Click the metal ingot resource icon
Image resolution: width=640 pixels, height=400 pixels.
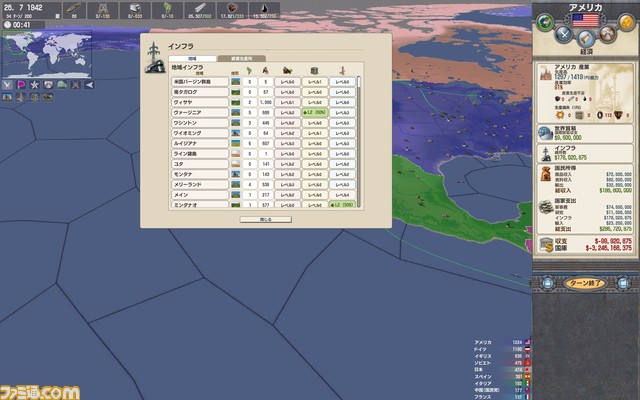click(135, 8)
